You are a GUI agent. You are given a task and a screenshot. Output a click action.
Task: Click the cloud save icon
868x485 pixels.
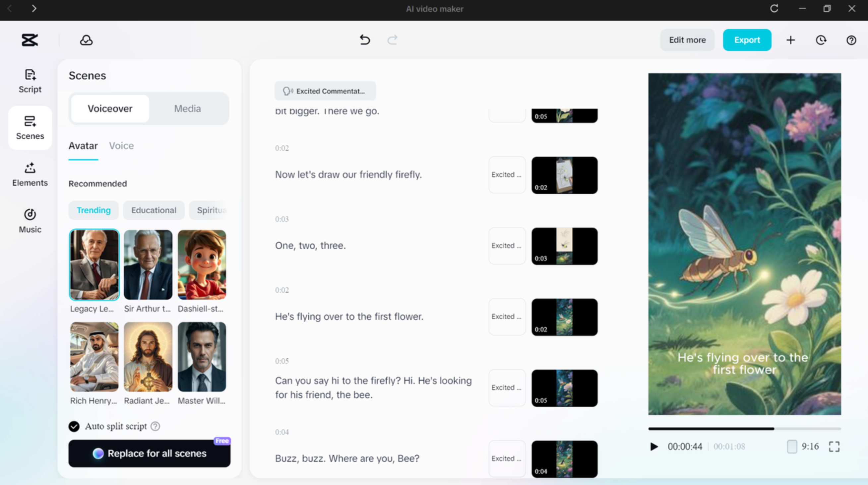86,40
